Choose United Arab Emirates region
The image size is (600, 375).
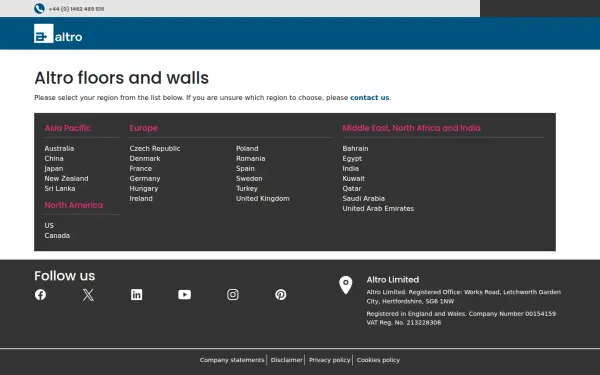(378, 209)
